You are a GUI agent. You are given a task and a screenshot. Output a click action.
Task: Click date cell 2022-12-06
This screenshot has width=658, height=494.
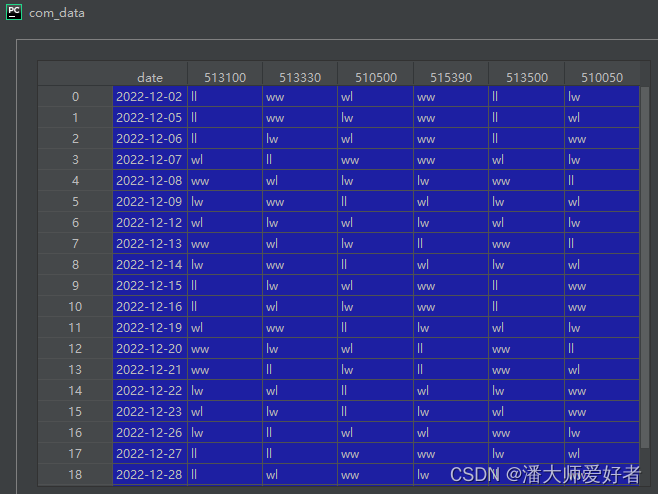(150, 139)
